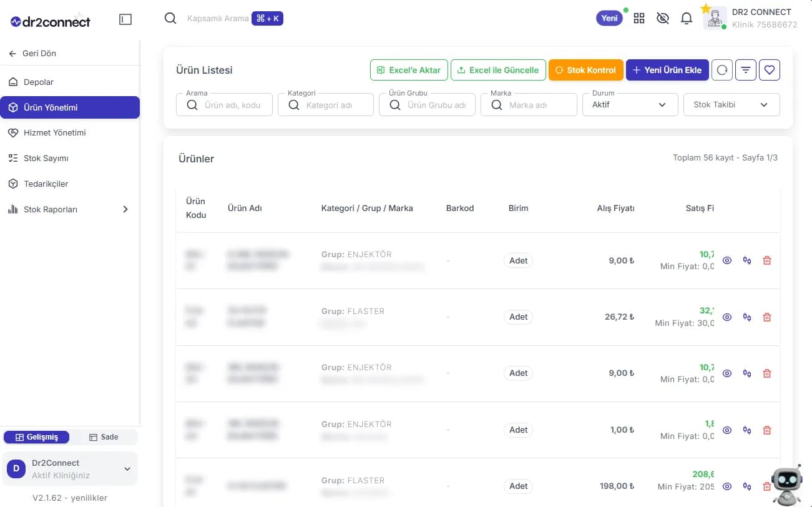812x507 pixels.
Task: Delete the 1,00 ₺ product row
Action: click(767, 430)
